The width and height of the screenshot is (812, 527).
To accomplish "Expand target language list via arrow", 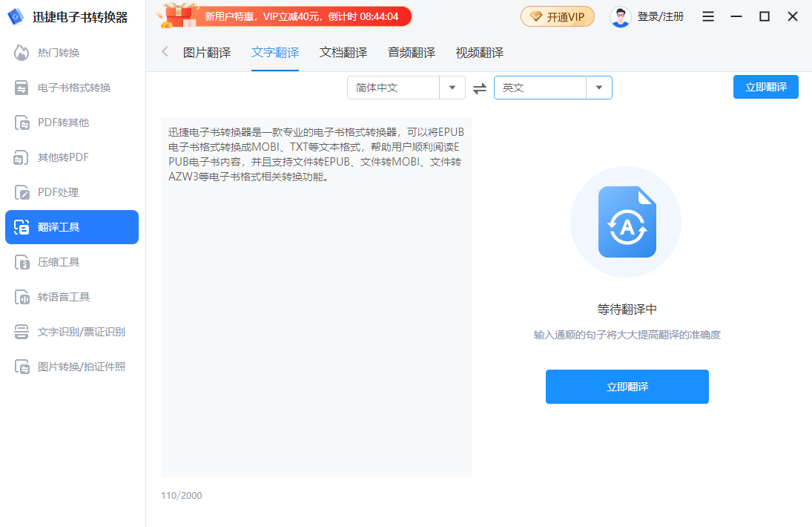I will pos(599,88).
